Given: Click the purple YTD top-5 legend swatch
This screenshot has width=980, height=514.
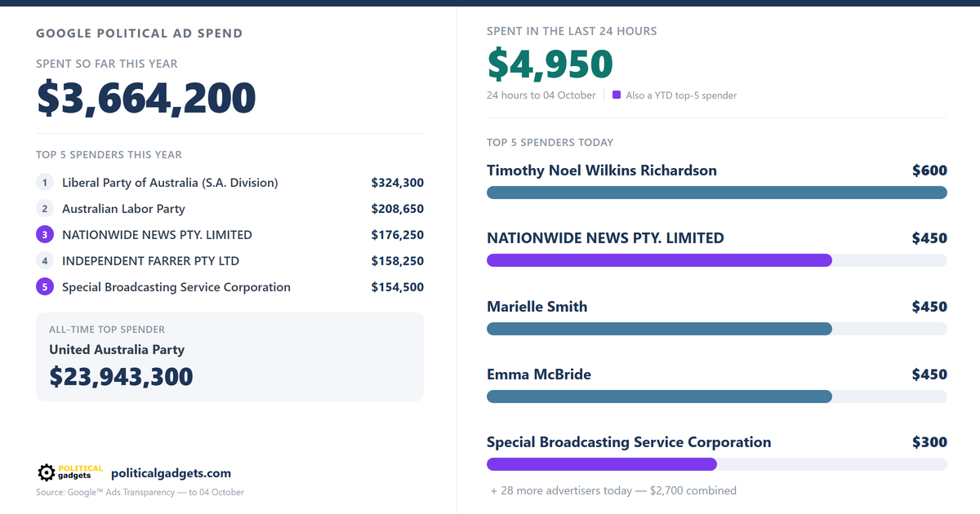Looking at the screenshot, I should (617, 95).
